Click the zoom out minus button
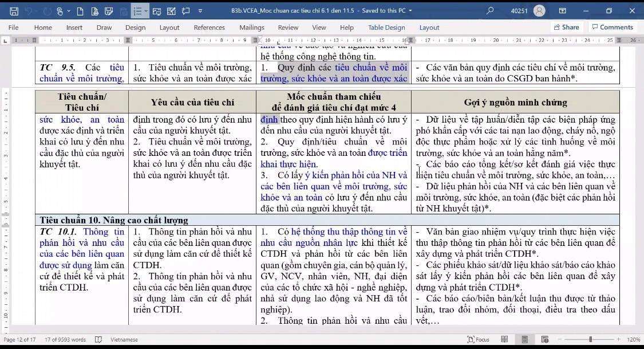Viewport: 644px width, 349px height. point(560,340)
